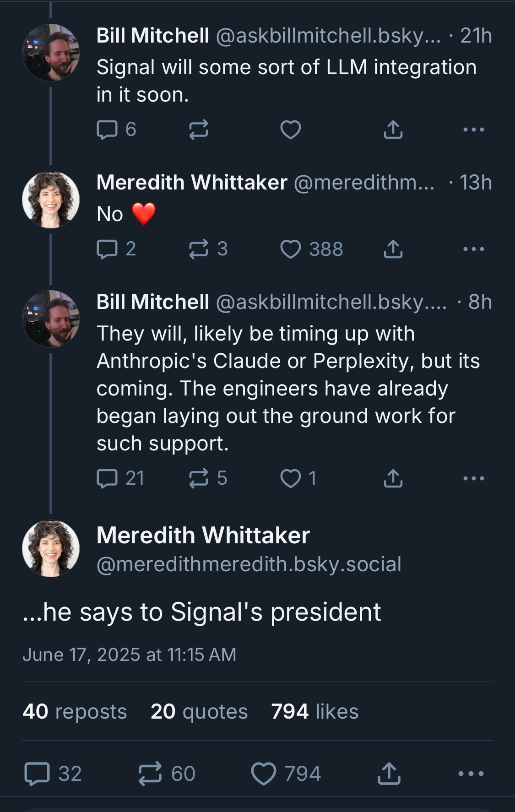This screenshot has height=812, width=515.
Task: Repost the main post with 60 reposts
Action: pos(150,774)
